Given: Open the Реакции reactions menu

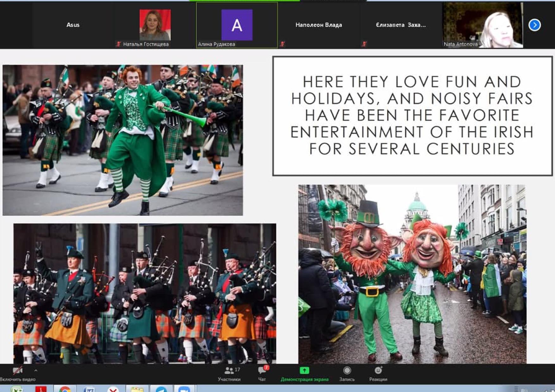Looking at the screenshot, I should 378,373.
